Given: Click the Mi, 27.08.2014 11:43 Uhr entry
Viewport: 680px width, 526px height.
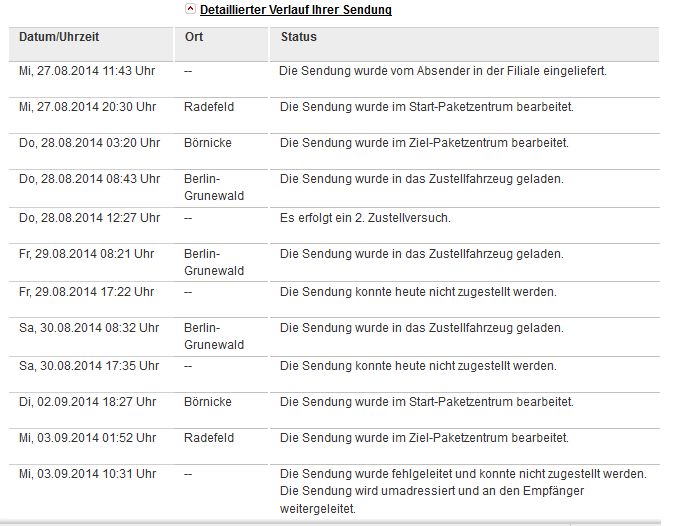Looking at the screenshot, I should [87, 71].
